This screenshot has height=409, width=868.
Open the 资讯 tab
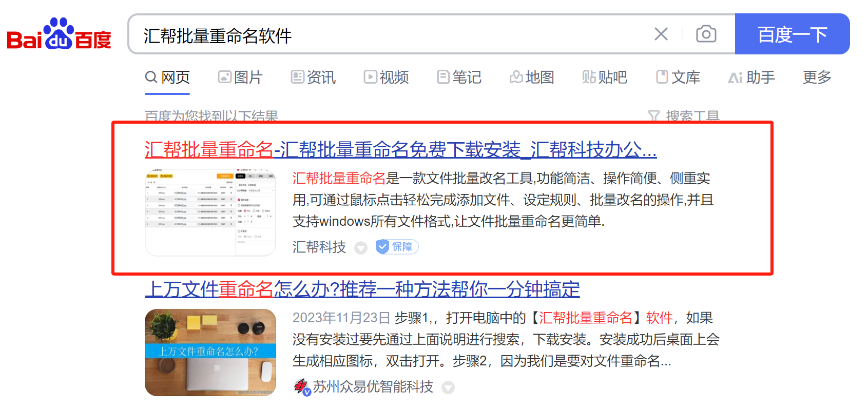coord(313,77)
